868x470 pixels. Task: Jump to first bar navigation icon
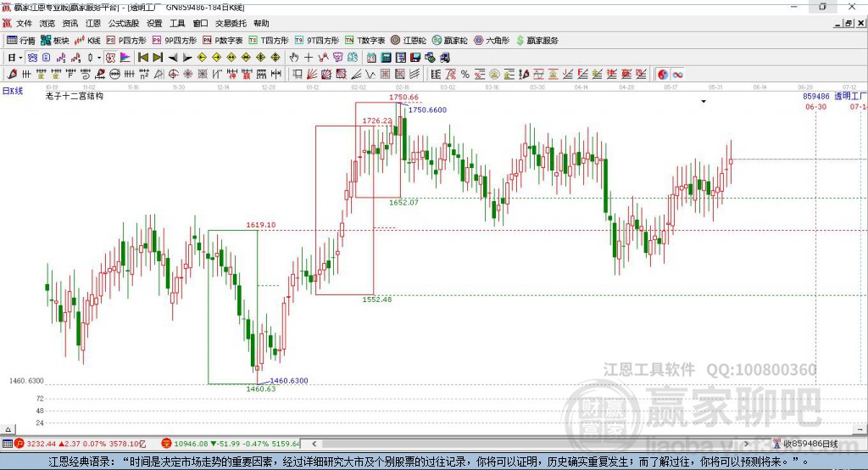click(x=142, y=58)
